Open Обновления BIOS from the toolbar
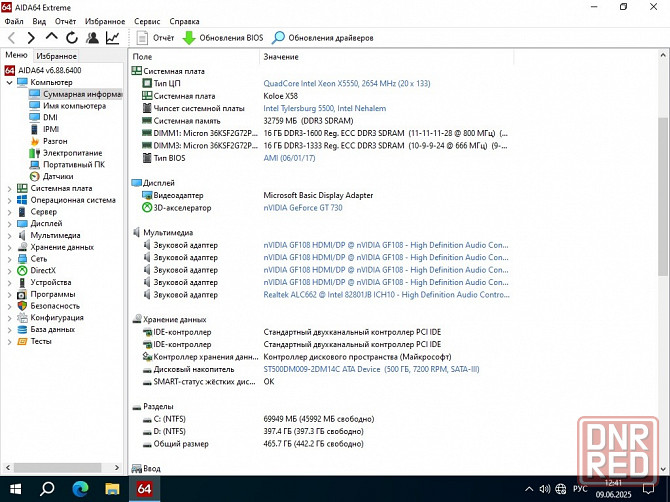 [x=223, y=38]
